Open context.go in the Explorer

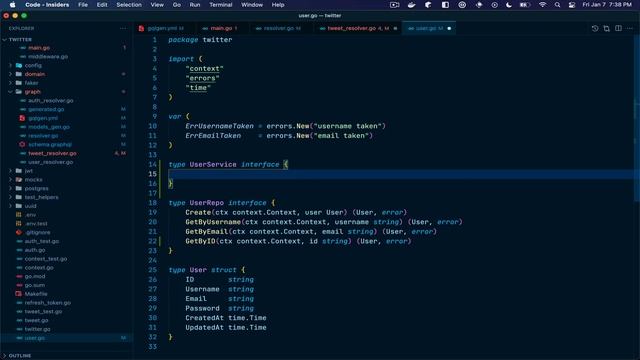(x=39, y=268)
